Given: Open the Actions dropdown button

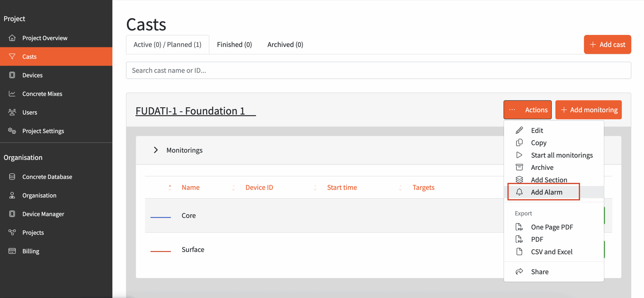Looking at the screenshot, I should [527, 110].
